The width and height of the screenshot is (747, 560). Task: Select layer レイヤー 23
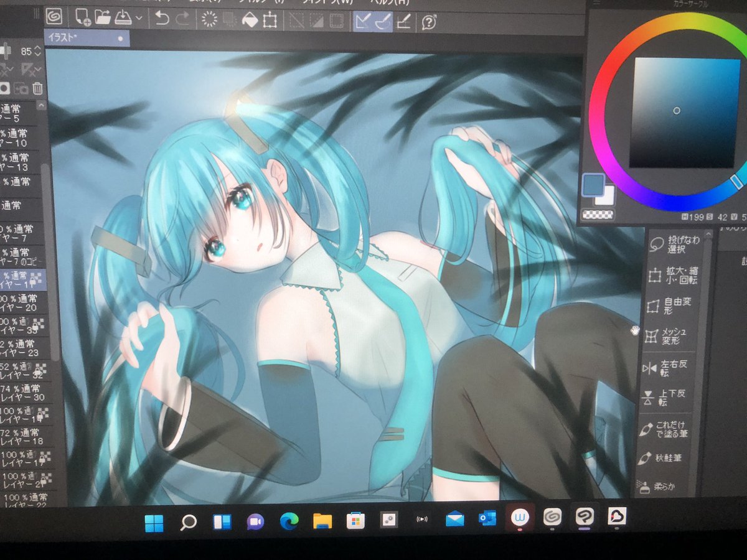[x=24, y=349]
